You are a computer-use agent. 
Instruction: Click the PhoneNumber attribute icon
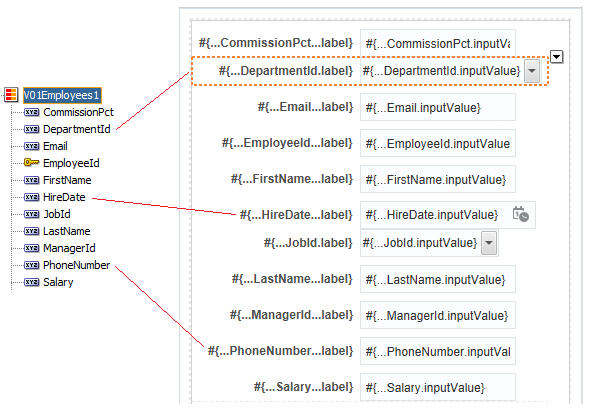(x=32, y=265)
